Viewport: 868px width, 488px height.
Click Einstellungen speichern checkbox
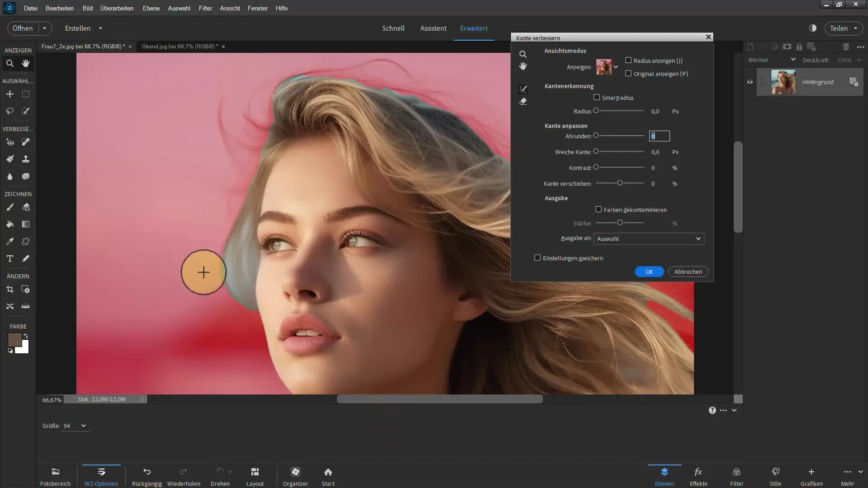pyautogui.click(x=537, y=258)
